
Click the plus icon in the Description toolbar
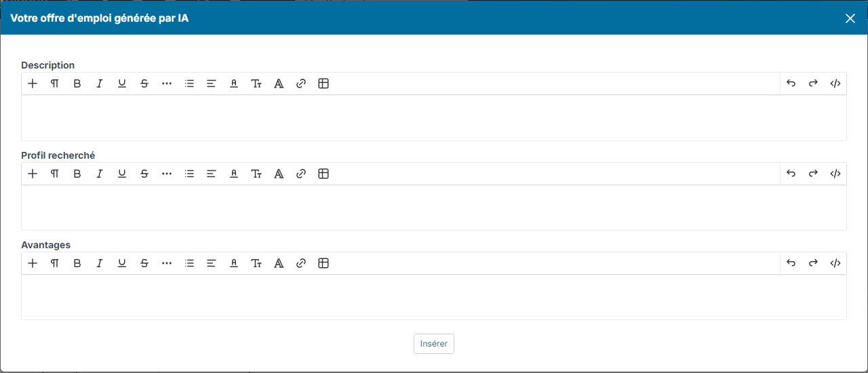[33, 83]
